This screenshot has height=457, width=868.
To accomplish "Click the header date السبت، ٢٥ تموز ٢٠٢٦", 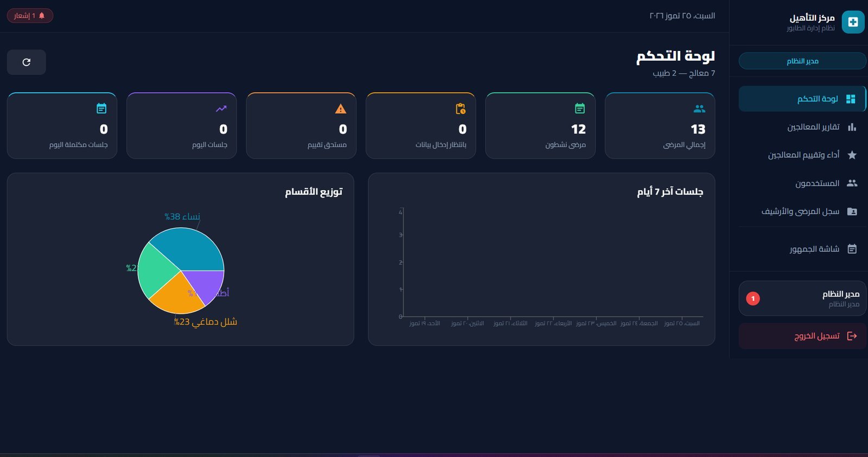I will coord(682,16).
